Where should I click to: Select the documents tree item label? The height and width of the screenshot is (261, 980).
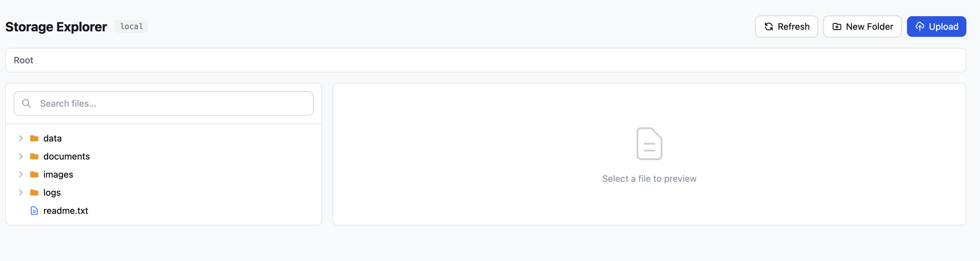(x=67, y=156)
